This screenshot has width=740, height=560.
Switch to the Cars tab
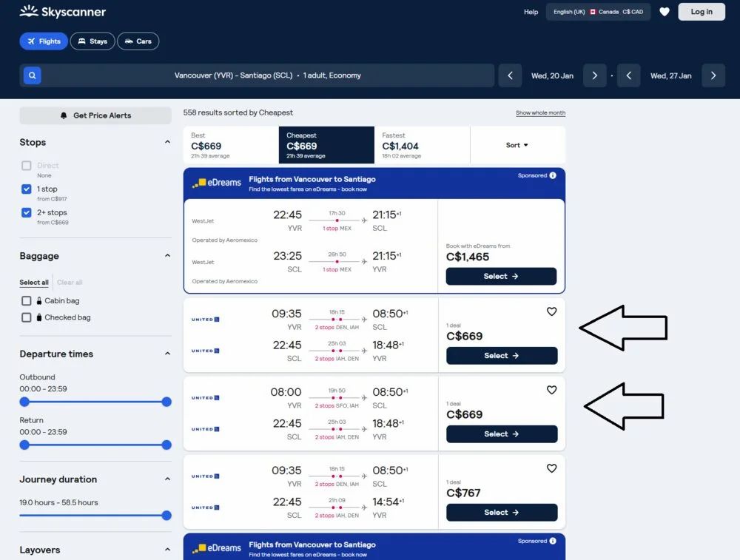point(138,41)
